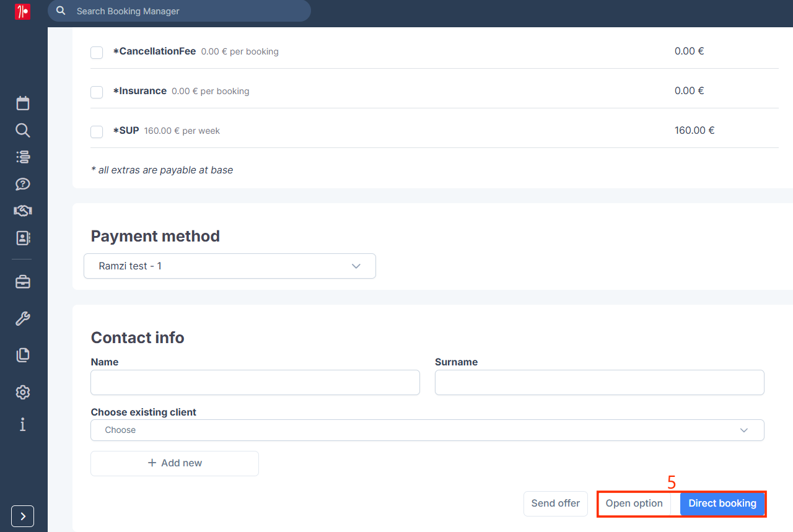The image size is (793, 532).
Task: Open the contacts book sidebar icon
Action: (23, 238)
